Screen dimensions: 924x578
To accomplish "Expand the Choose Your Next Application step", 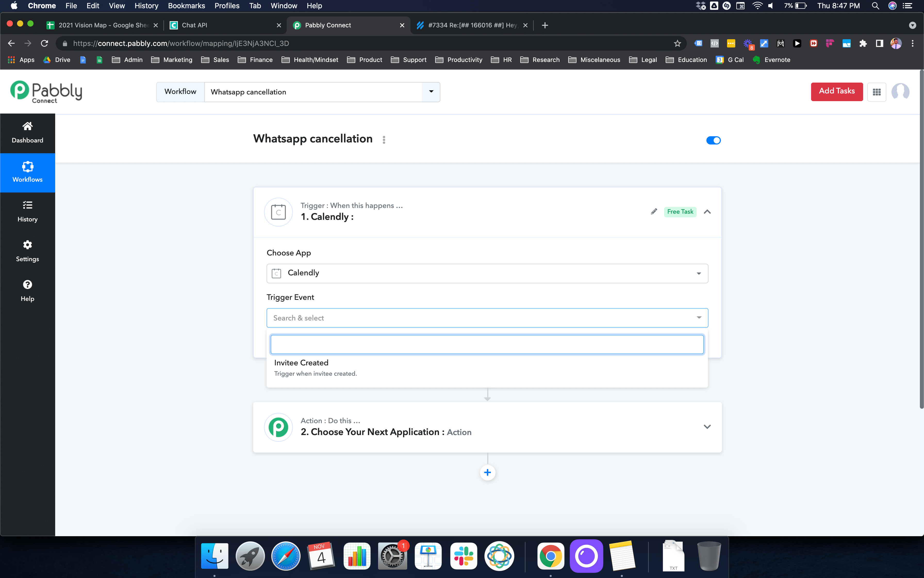I will click(707, 427).
